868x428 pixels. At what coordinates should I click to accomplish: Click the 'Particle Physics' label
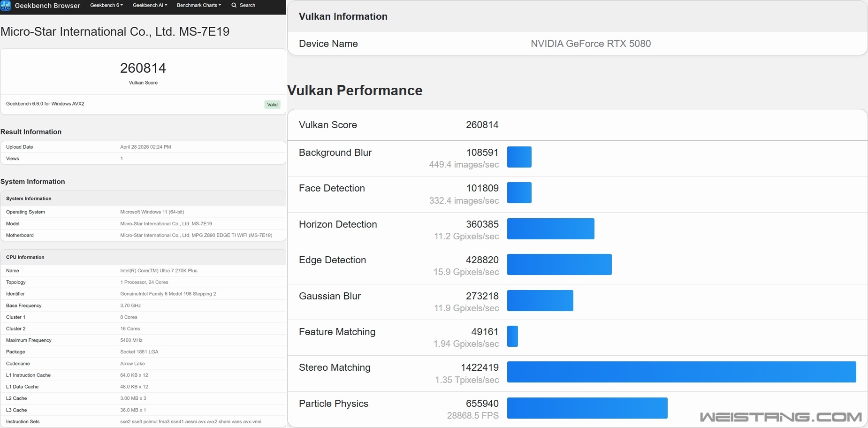(334, 404)
